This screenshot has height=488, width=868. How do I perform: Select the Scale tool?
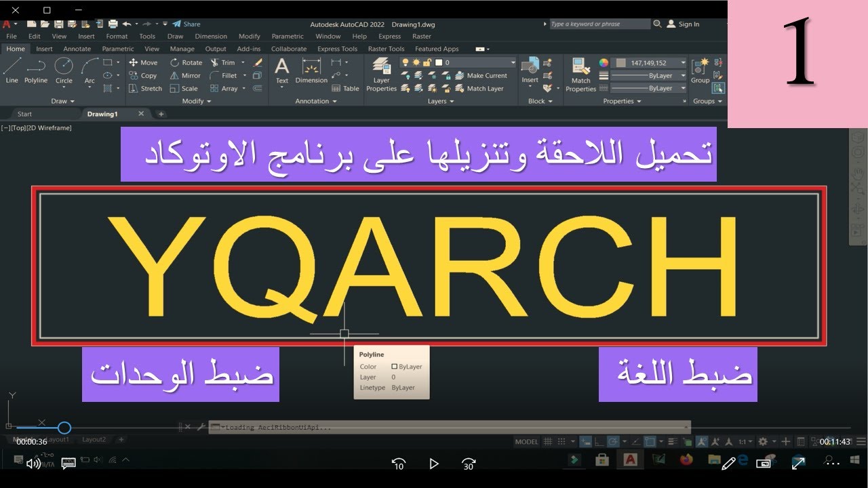(x=184, y=88)
